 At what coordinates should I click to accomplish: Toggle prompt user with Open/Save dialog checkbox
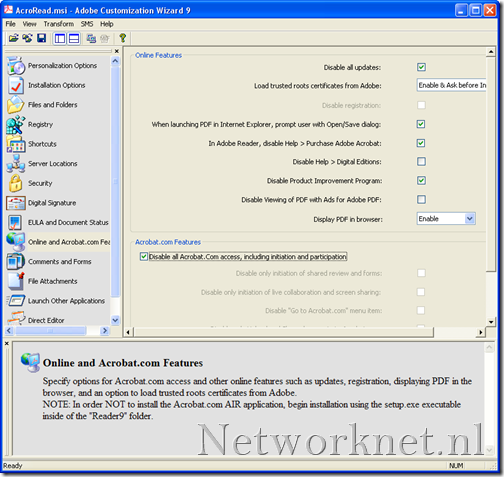pyautogui.click(x=421, y=124)
